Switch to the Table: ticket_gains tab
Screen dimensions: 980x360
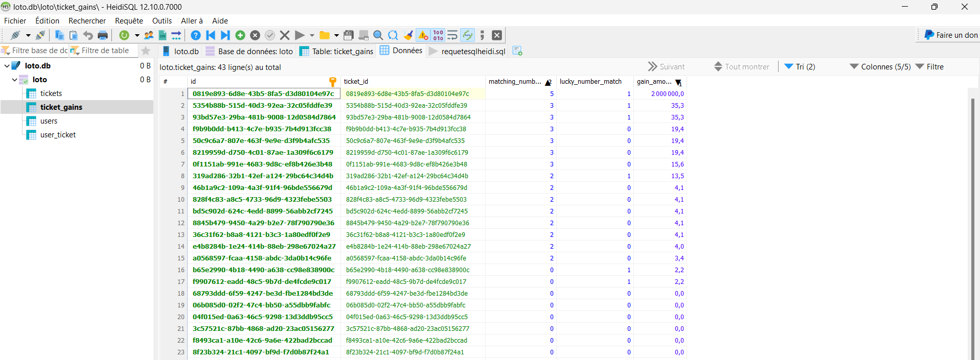pyautogui.click(x=336, y=51)
